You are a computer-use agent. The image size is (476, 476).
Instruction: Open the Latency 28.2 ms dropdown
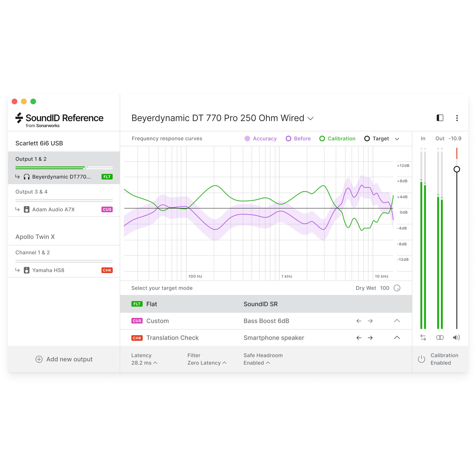coord(144,363)
